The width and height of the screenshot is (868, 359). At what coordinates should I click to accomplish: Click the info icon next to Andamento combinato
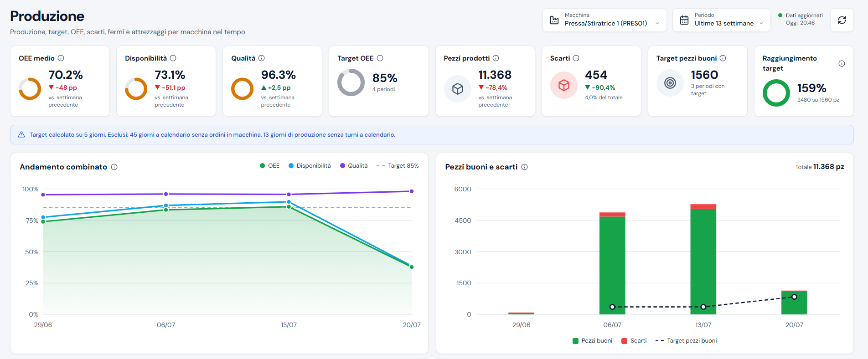(x=114, y=167)
